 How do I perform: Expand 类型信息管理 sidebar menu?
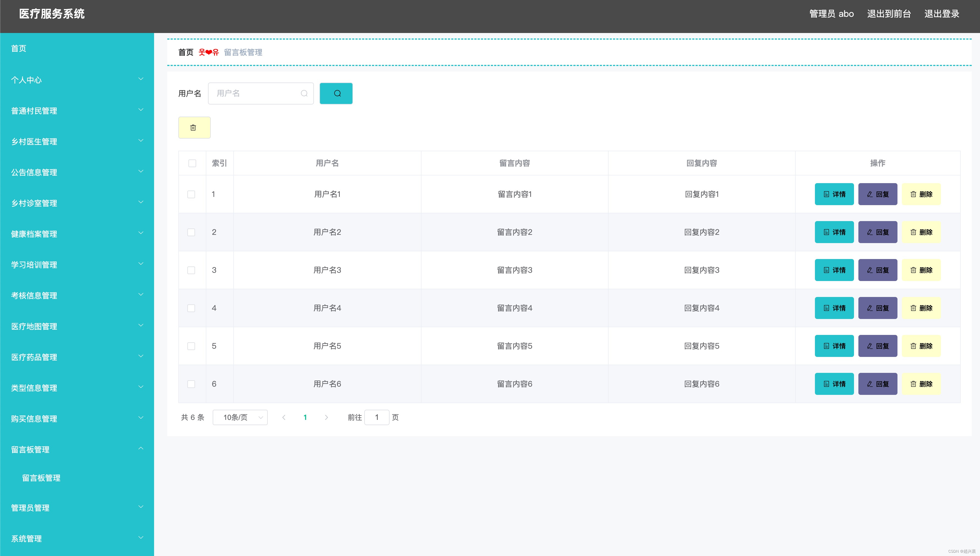point(77,388)
